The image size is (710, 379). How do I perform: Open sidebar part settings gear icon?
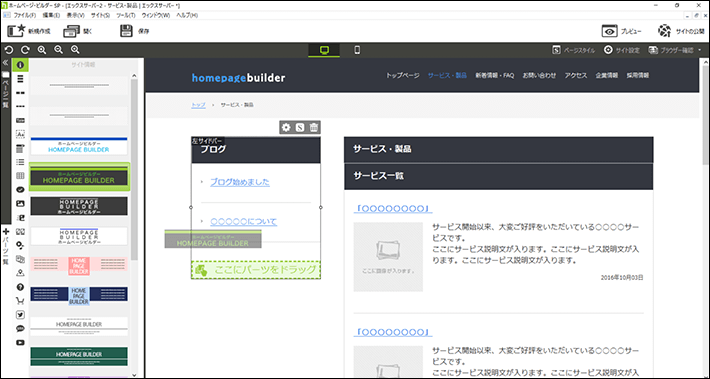(286, 128)
